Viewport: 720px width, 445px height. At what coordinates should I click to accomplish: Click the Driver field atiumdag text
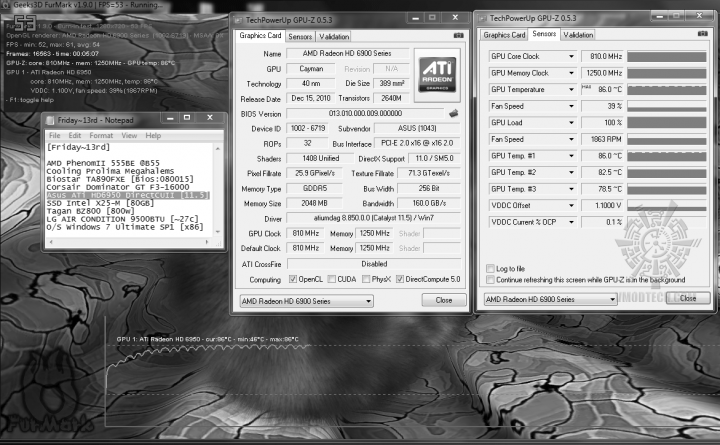(373, 218)
